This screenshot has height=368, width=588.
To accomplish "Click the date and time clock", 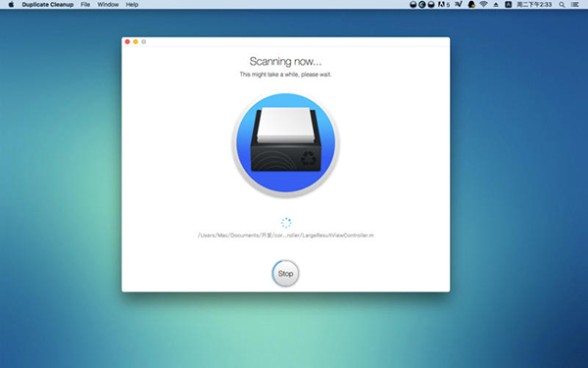I will 534,5.
